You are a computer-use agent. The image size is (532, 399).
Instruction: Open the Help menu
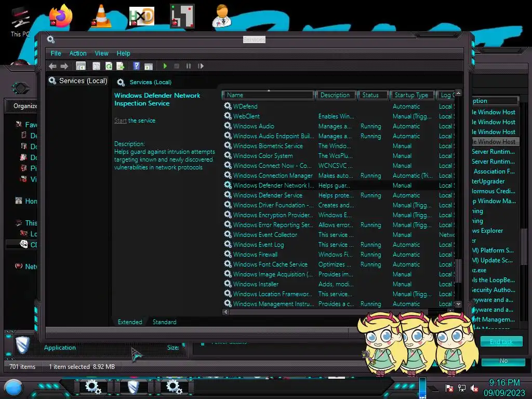click(124, 54)
